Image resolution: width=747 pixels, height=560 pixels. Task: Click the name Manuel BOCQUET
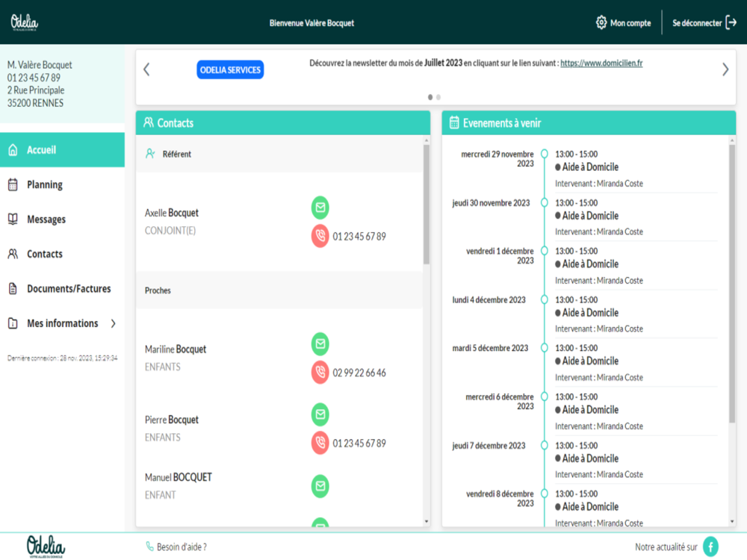[179, 477]
